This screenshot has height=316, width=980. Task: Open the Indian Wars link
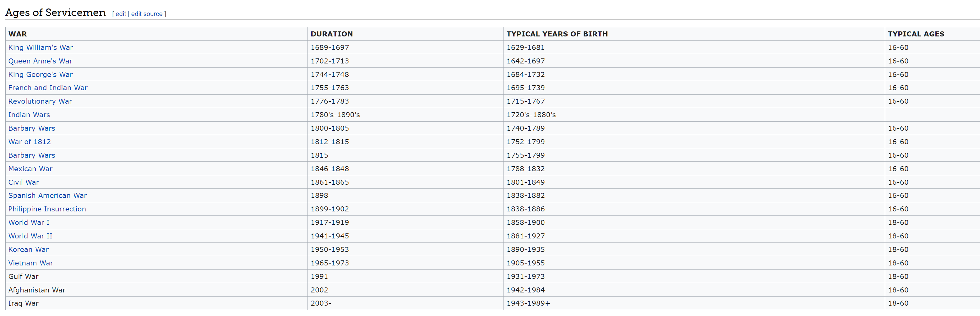pyautogui.click(x=29, y=115)
